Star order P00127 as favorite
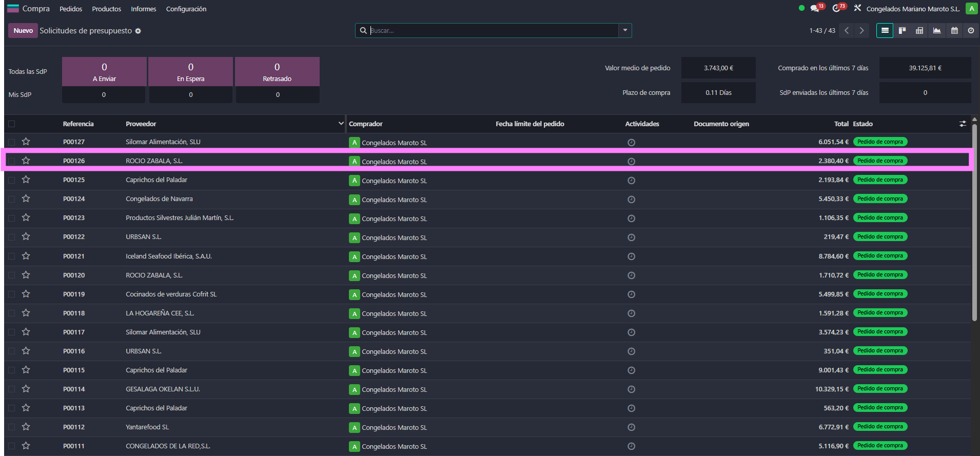The height and width of the screenshot is (456, 980). pos(26,142)
